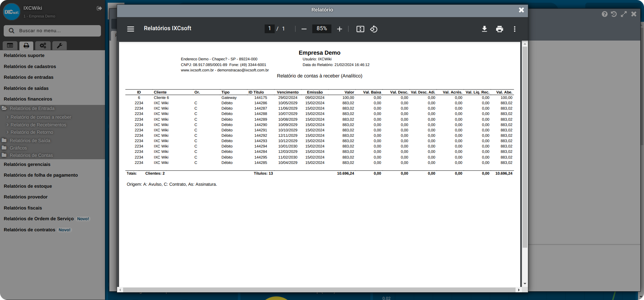Download the report PDF
Screen dimensions: 644x300
[x=484, y=29]
